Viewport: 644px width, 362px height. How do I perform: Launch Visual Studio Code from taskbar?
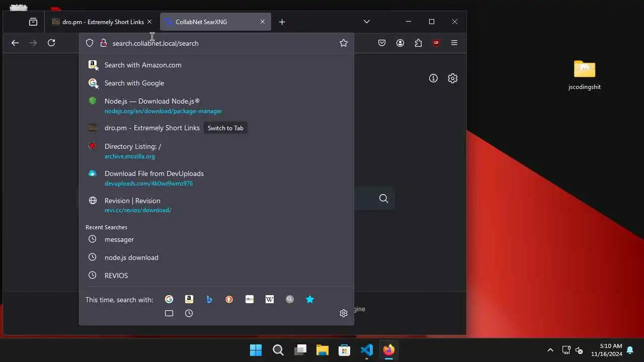(366, 350)
